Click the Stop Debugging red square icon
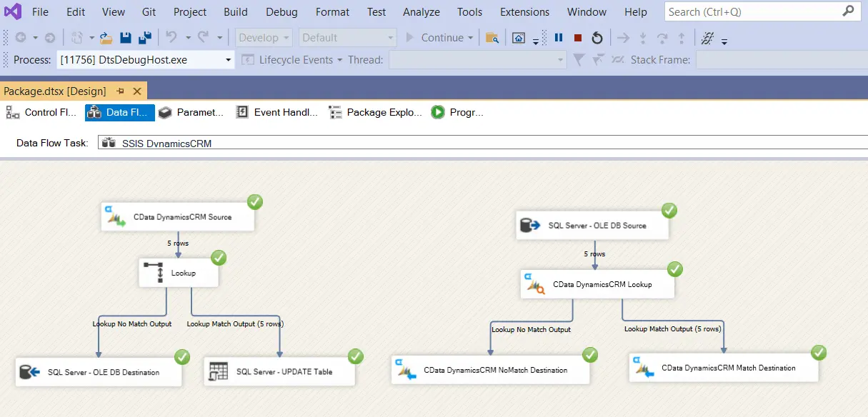The height and width of the screenshot is (417, 868). tap(578, 38)
